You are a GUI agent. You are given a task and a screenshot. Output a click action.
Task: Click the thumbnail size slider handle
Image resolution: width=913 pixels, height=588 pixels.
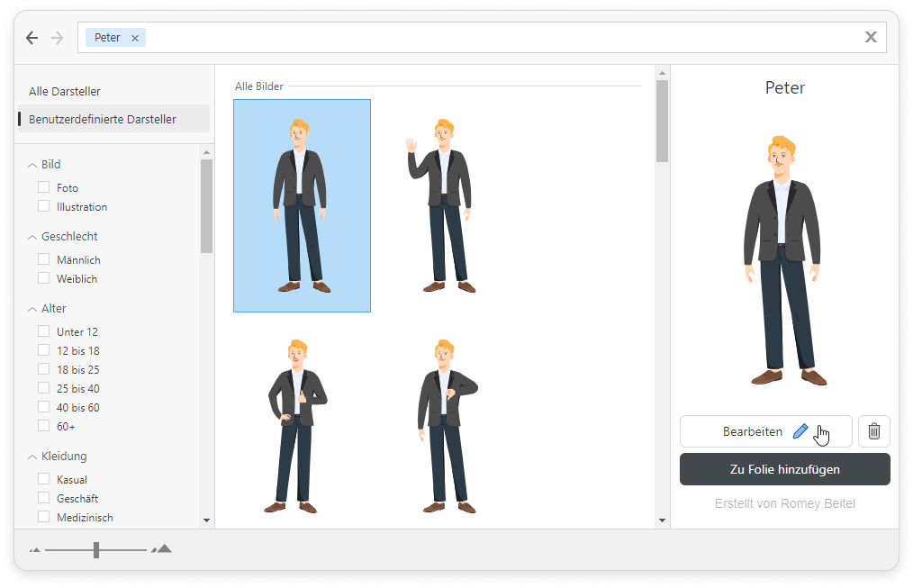click(96, 549)
